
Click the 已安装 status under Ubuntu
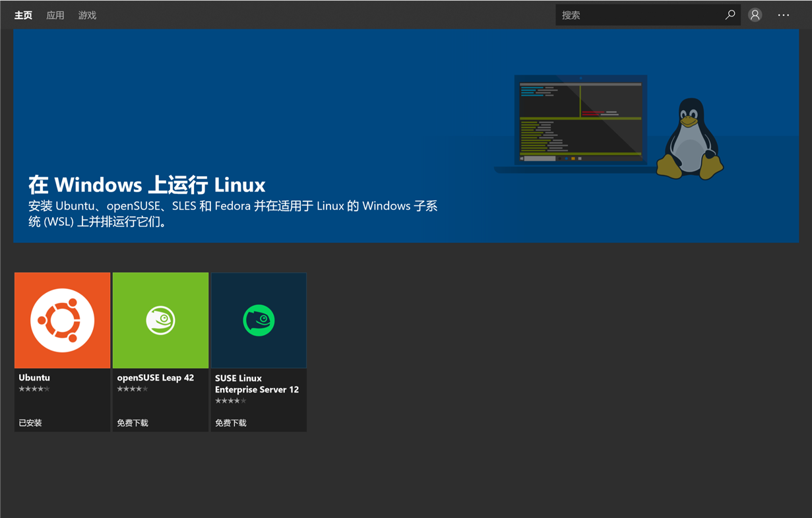tap(30, 423)
